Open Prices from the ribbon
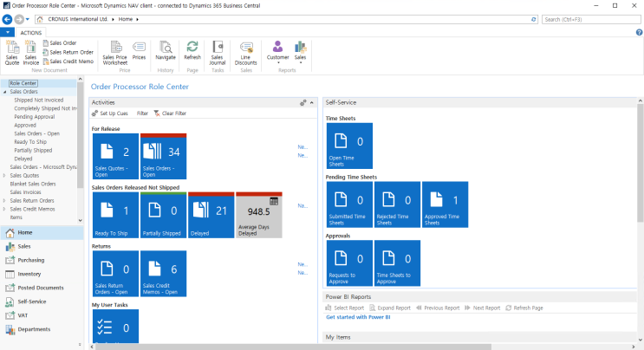Viewport: 644px width, 350px height. click(x=139, y=51)
